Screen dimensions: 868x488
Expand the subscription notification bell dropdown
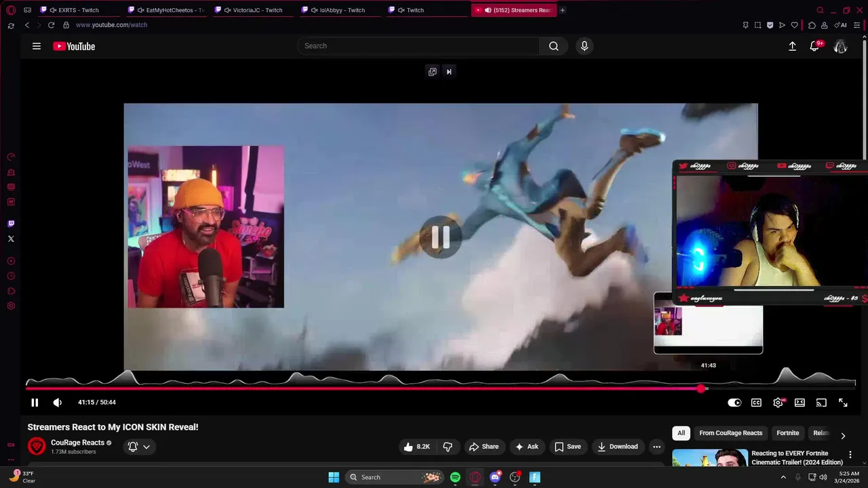[x=138, y=447]
